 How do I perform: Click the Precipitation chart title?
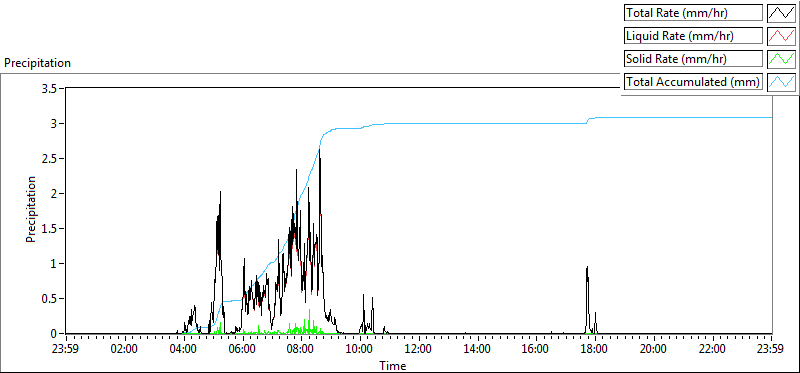[37, 63]
